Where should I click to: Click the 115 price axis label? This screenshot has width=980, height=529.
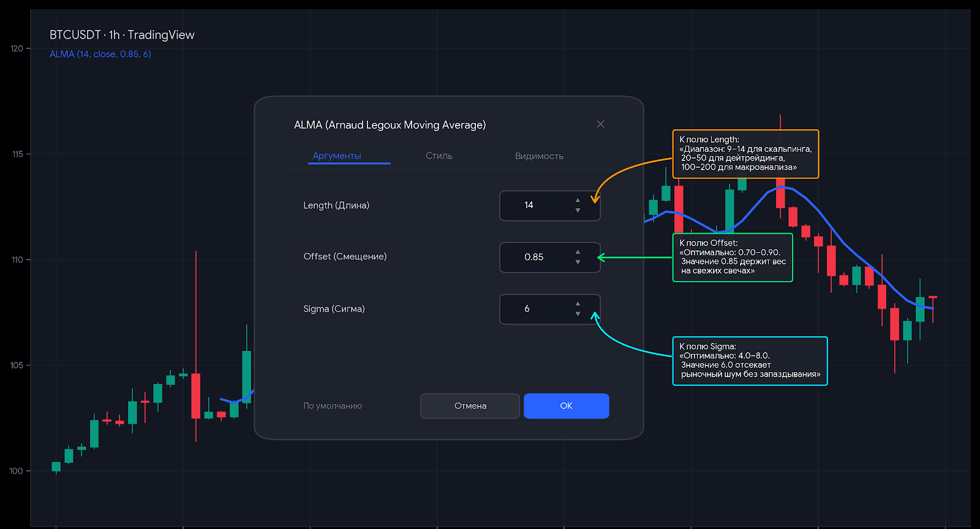pyautogui.click(x=17, y=154)
